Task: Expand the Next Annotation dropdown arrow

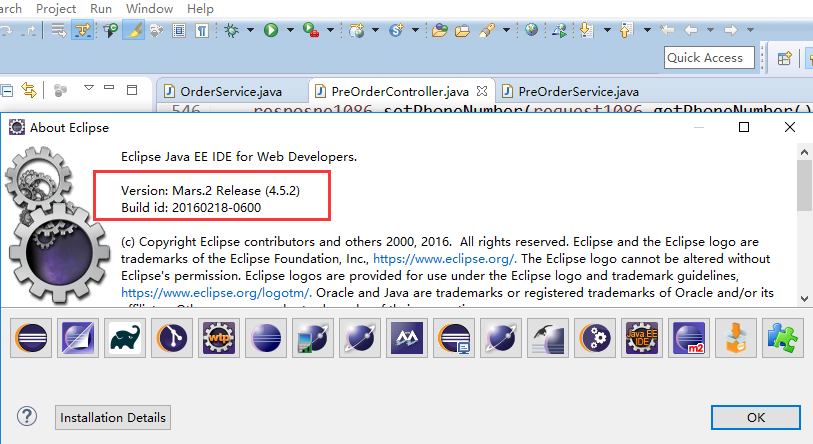Action: tap(607, 30)
